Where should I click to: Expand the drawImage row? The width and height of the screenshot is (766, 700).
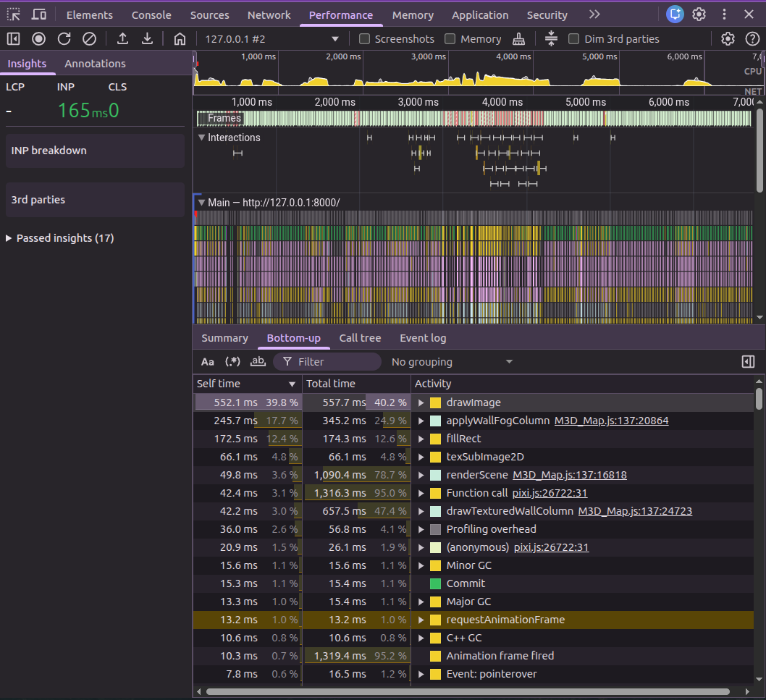click(421, 403)
